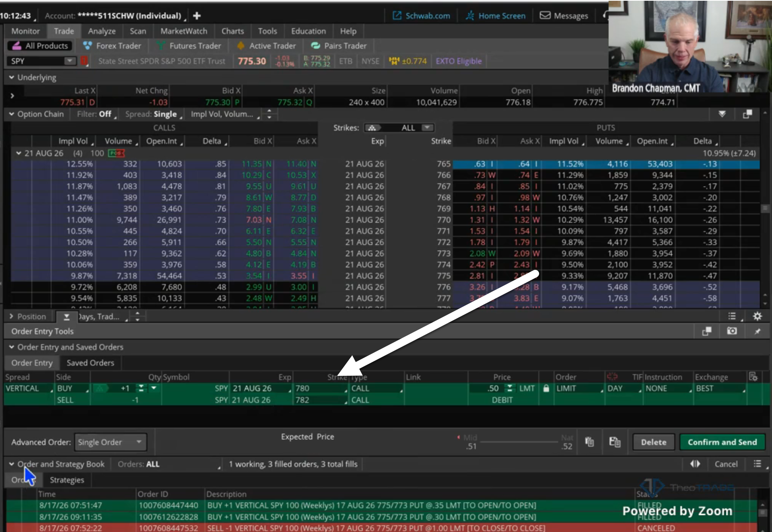The height and width of the screenshot is (532, 772).
Task: Click the EXTO Eligible label
Action: pos(459,61)
